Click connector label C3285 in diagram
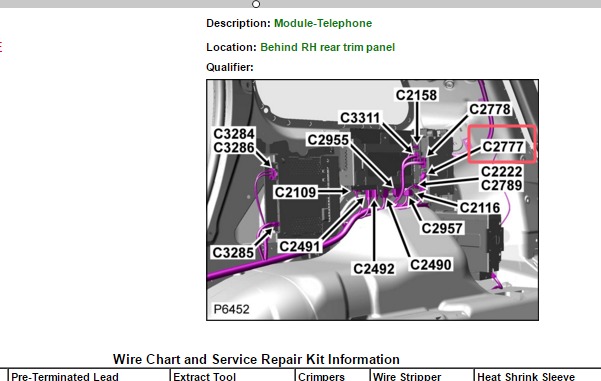This screenshot has width=601, height=381. click(233, 253)
